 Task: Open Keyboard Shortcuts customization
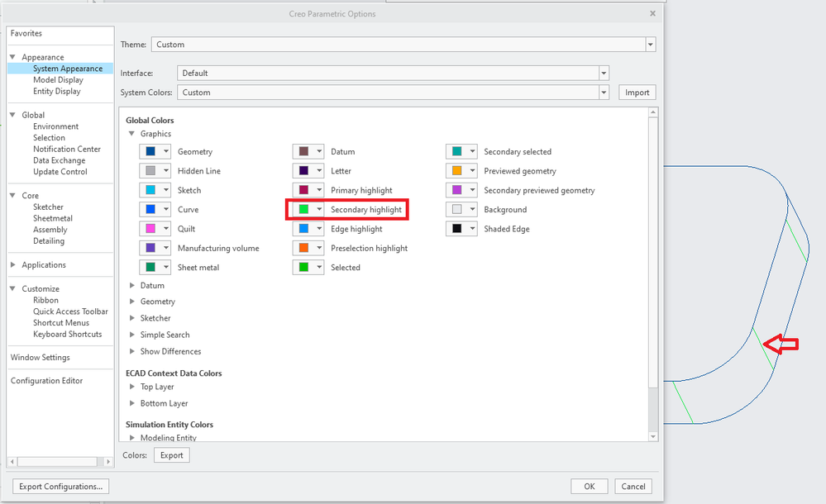(x=68, y=334)
